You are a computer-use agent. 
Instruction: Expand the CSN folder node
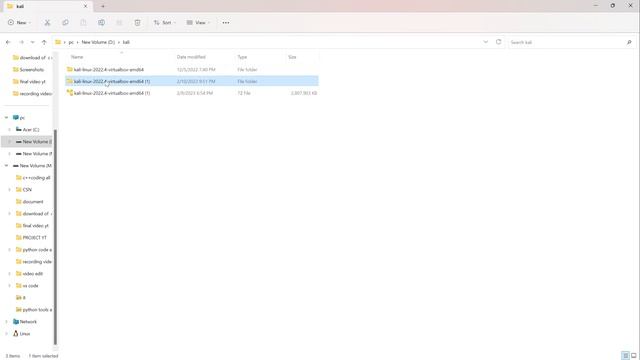click(9, 189)
